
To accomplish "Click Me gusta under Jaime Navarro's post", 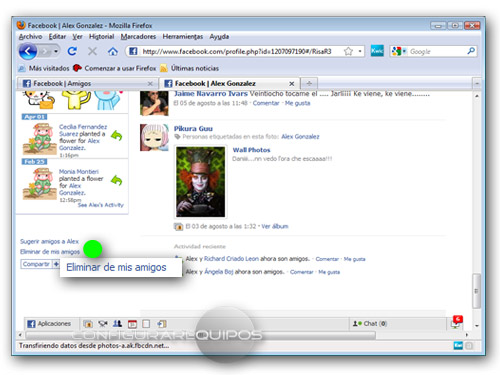I will [297, 103].
